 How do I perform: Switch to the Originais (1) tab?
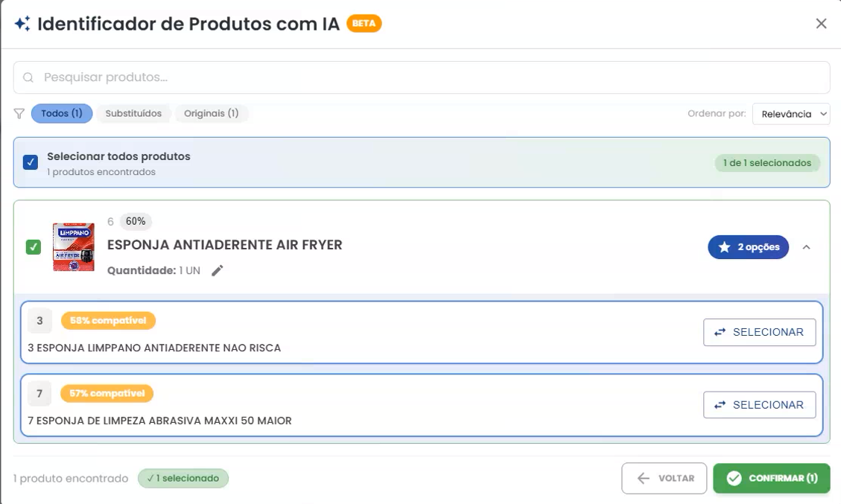point(212,113)
